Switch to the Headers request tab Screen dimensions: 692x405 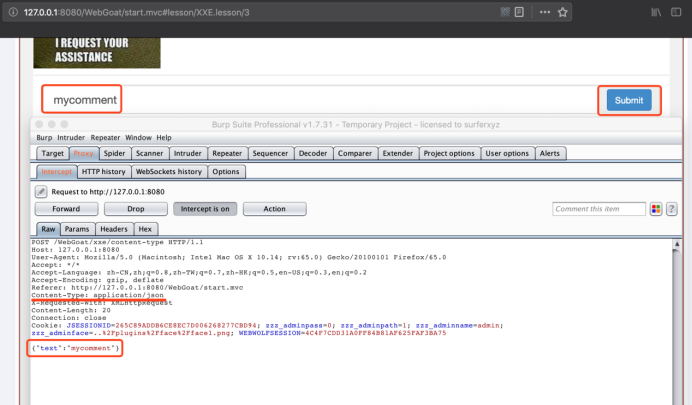tap(113, 229)
